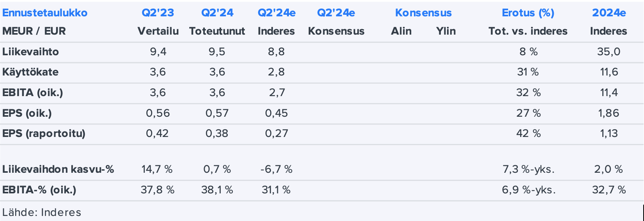The height and width of the screenshot is (221, 644).
Task: Select the Erotus (%) column header
Action: click(528, 13)
